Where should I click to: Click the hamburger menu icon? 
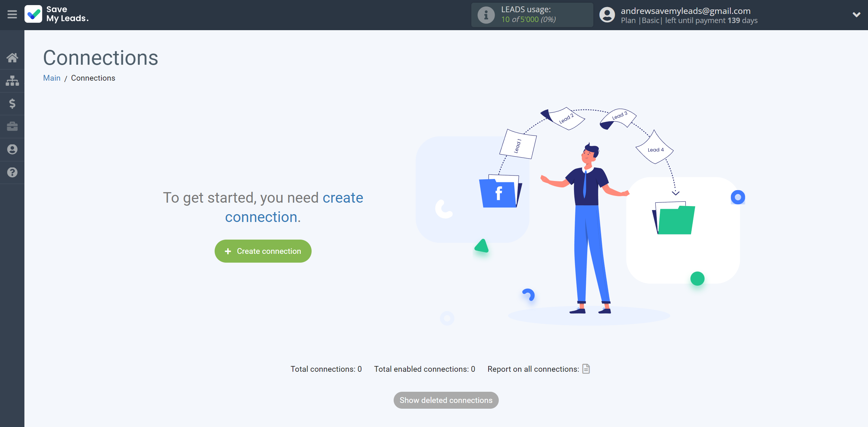pos(12,14)
